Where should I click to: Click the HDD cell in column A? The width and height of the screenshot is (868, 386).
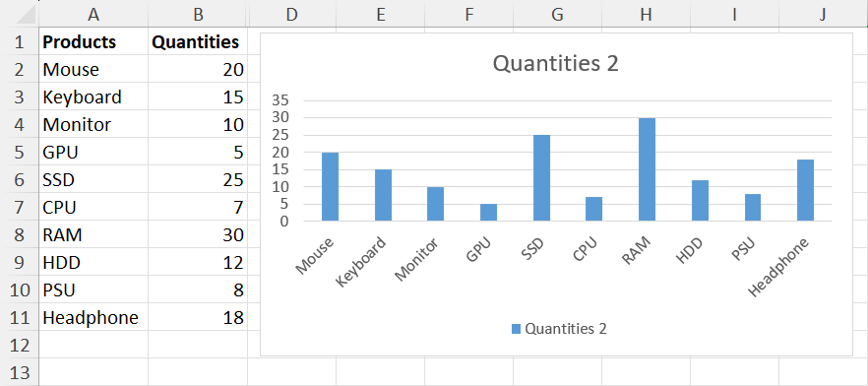pos(93,263)
